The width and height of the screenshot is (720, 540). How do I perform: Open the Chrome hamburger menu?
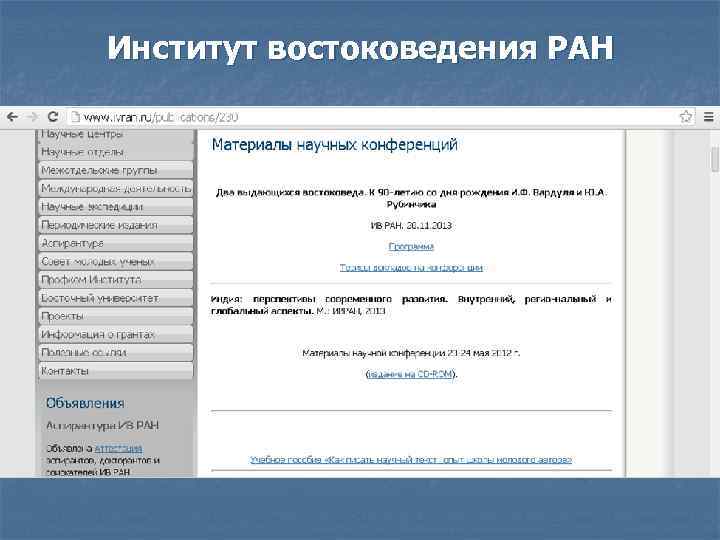[x=709, y=117]
